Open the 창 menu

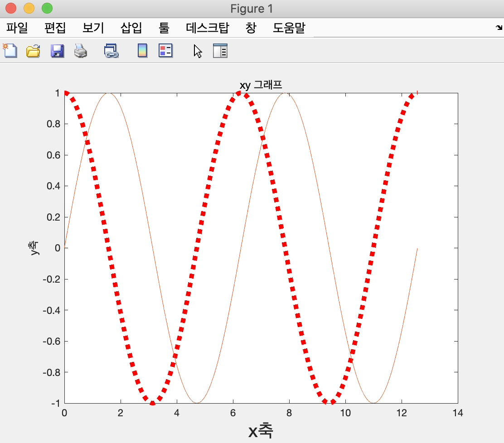pos(251,28)
